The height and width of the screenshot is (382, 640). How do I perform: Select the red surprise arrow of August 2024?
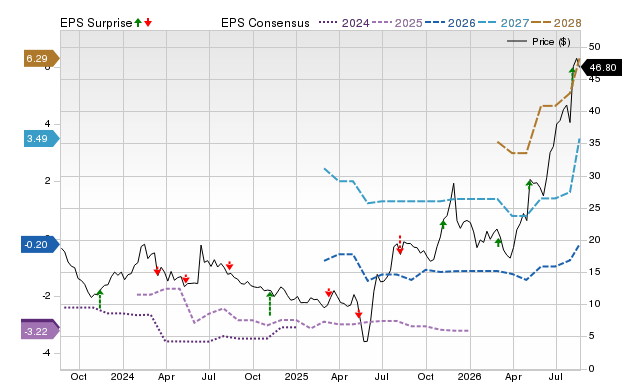pyautogui.click(x=230, y=265)
